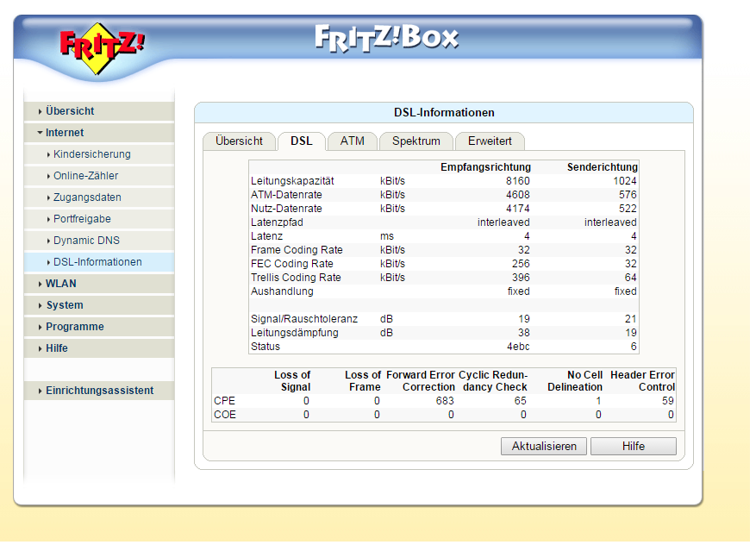This screenshot has width=756, height=551.
Task: Open Zugangsdaten page
Action: click(x=87, y=197)
